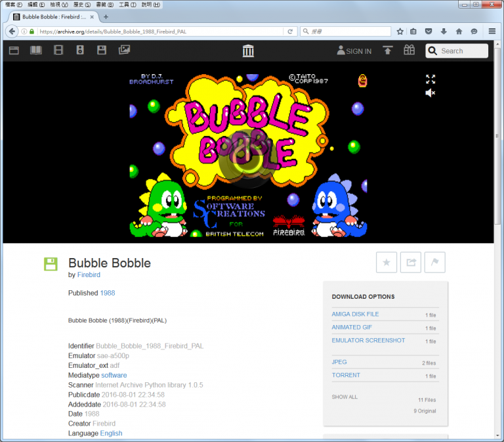This screenshot has width=504, height=442.
Task: Open the software mediatype link
Action: 114,375
